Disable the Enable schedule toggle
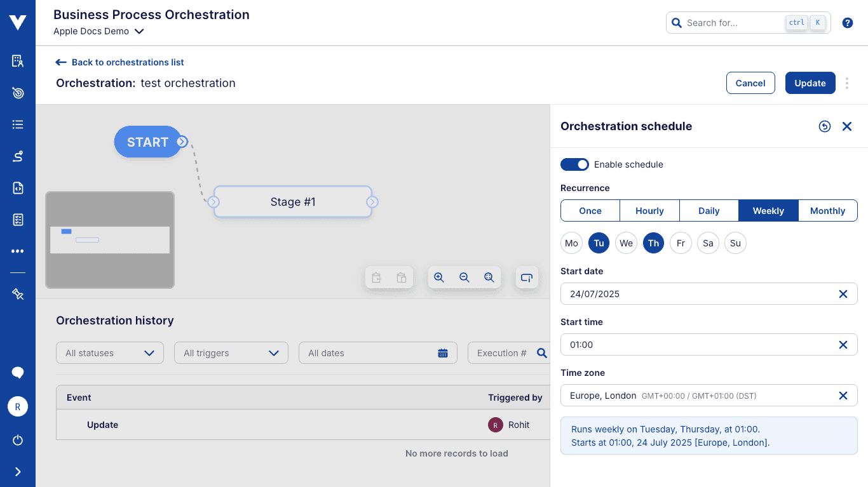This screenshot has width=868, height=487. [x=574, y=164]
